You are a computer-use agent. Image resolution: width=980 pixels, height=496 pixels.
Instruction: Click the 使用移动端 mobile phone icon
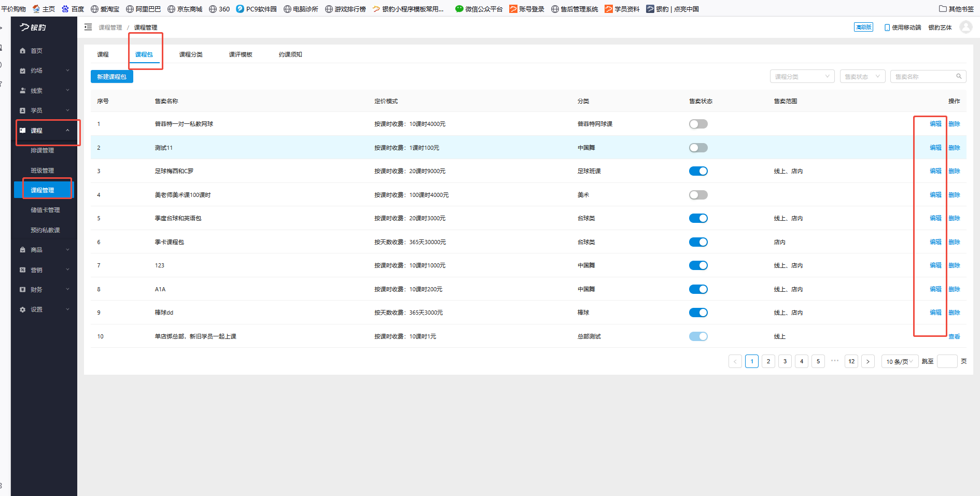[887, 27]
